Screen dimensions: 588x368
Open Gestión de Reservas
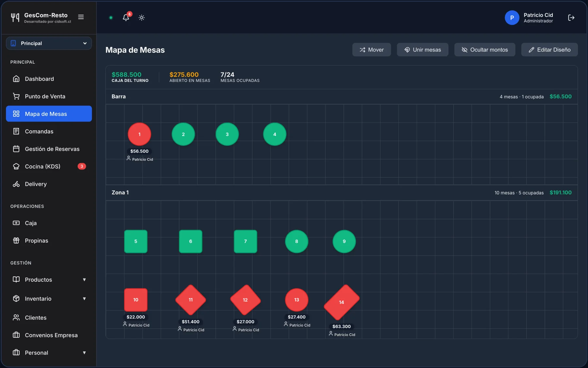tap(49, 149)
